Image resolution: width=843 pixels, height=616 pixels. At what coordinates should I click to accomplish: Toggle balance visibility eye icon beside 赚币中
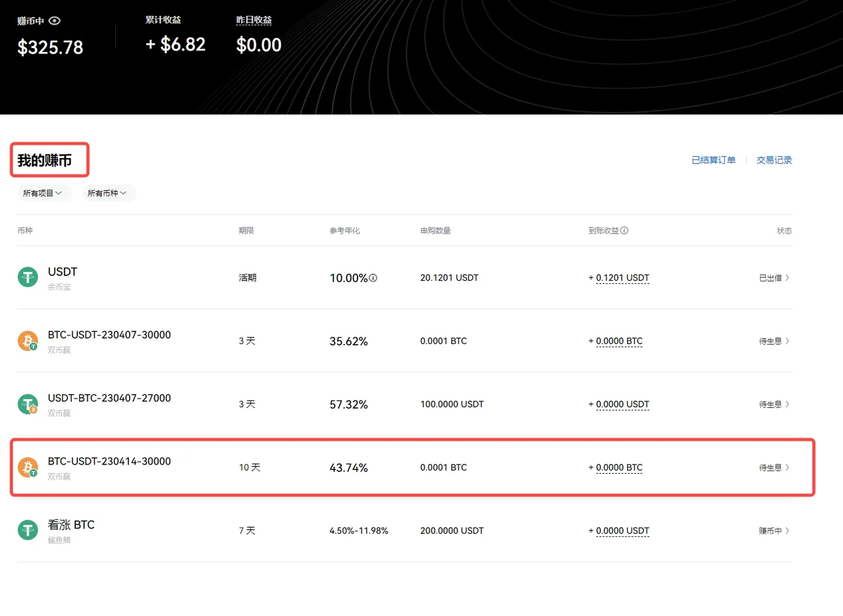click(x=55, y=21)
